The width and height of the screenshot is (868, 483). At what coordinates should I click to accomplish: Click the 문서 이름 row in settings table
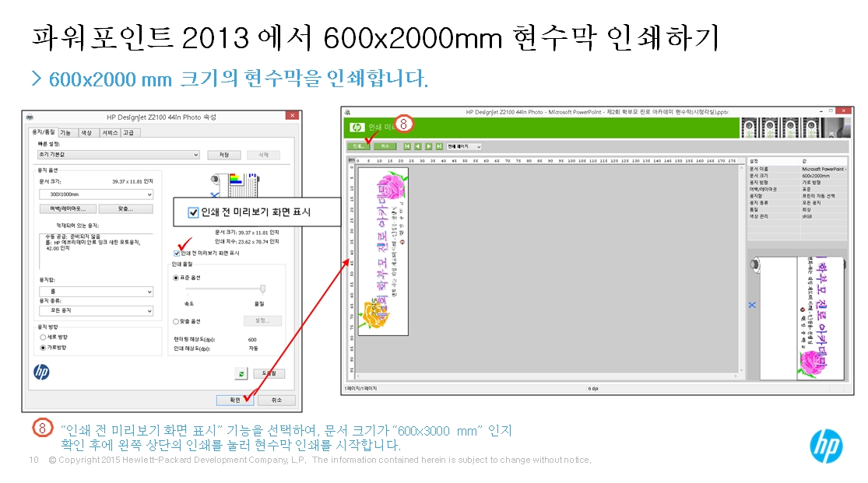tap(797, 170)
